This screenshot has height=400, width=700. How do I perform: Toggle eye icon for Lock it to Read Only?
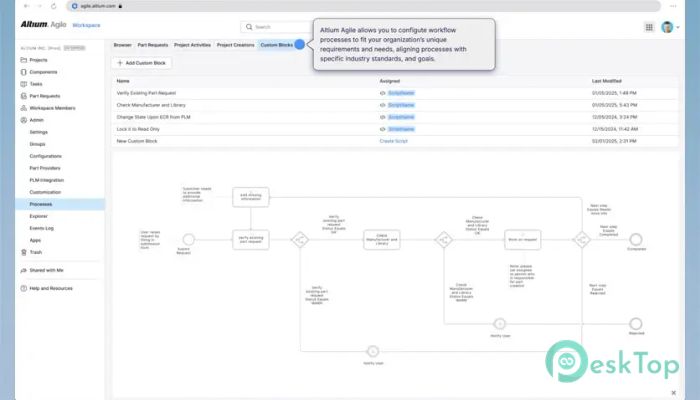click(383, 129)
